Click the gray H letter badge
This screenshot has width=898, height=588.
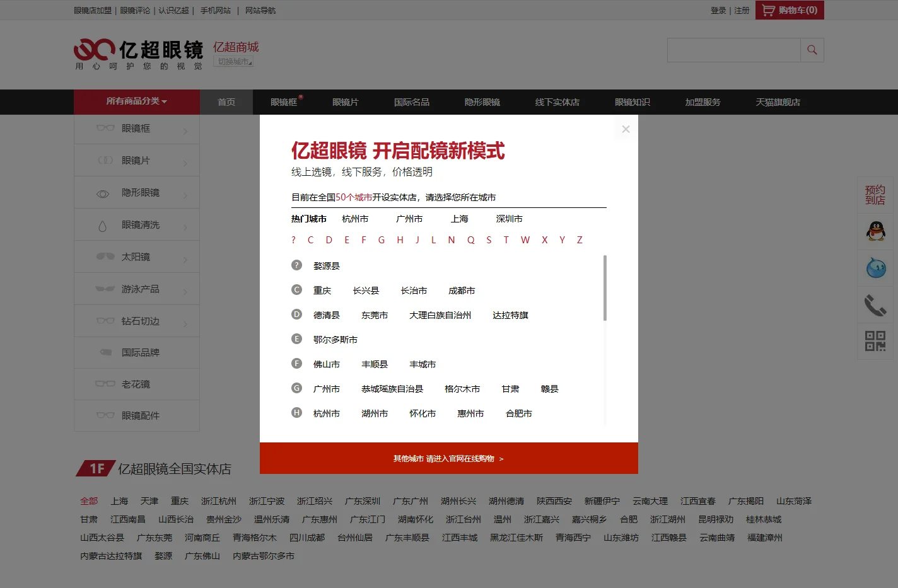tap(296, 413)
